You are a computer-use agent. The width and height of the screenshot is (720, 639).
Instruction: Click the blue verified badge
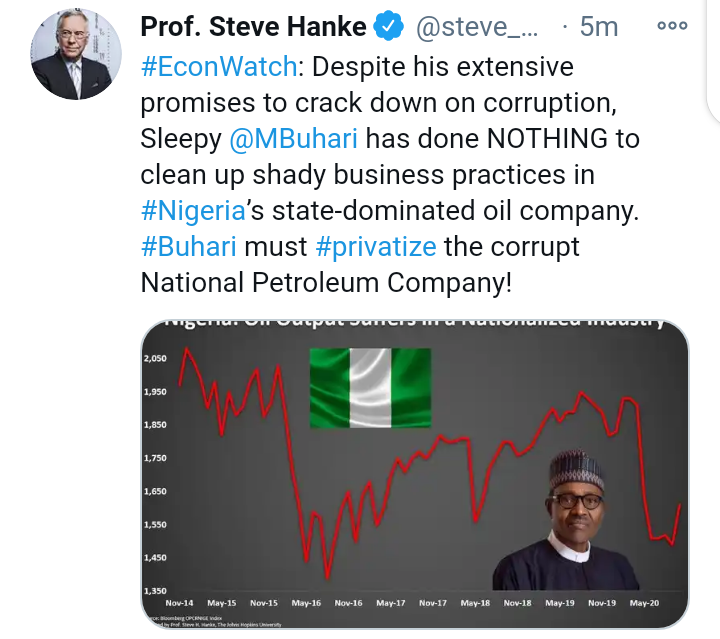(x=388, y=26)
